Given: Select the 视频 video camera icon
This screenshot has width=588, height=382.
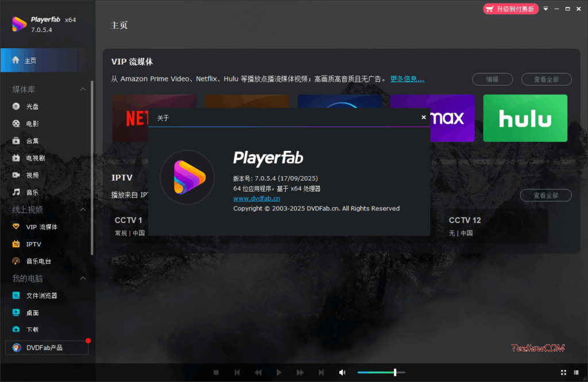Looking at the screenshot, I should 16,176.
